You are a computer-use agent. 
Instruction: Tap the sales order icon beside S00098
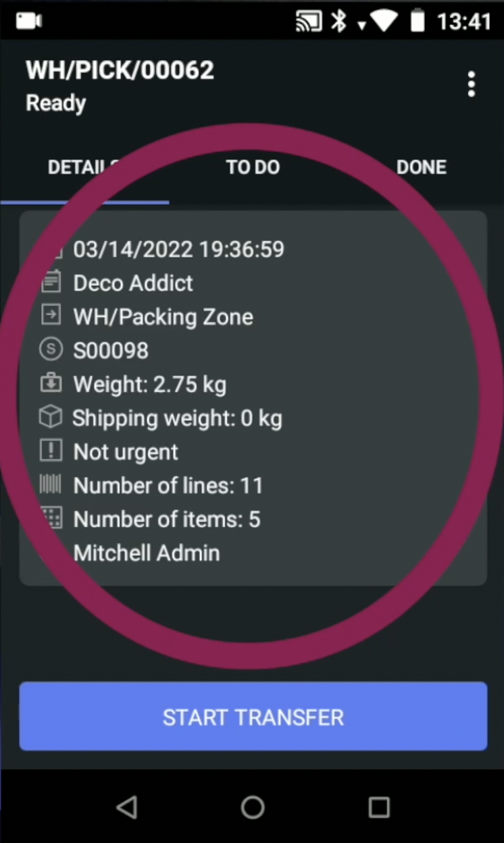tap(51, 349)
